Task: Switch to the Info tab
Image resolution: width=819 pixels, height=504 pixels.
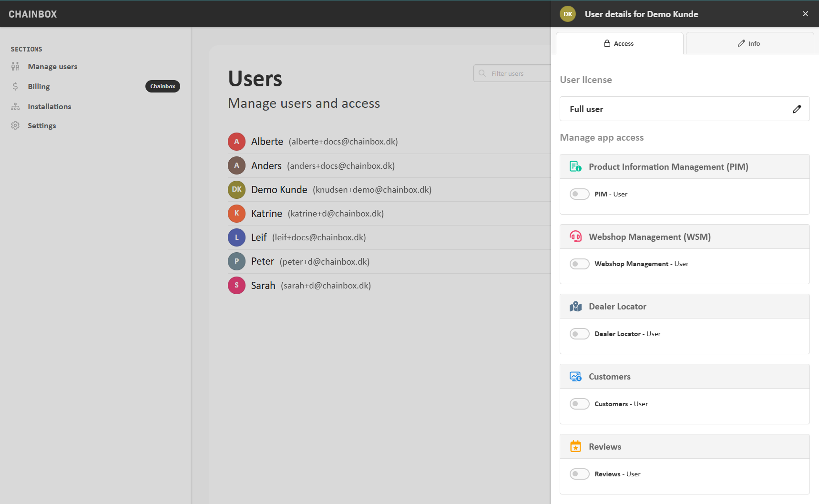Action: click(x=749, y=43)
